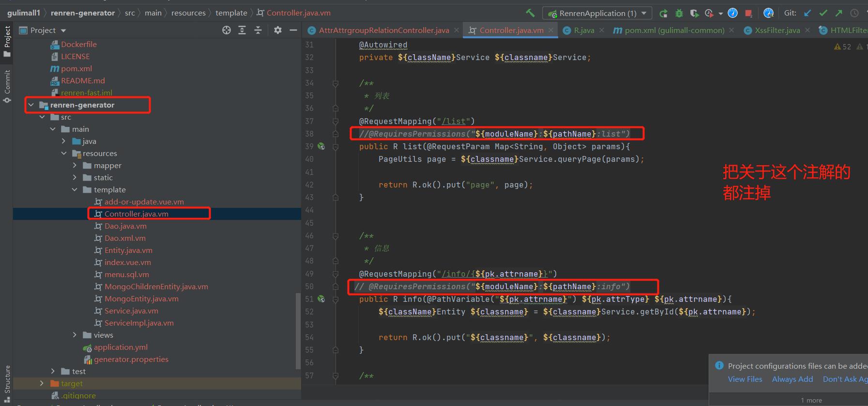Toggle the Commit tool window side tab

coord(7,86)
